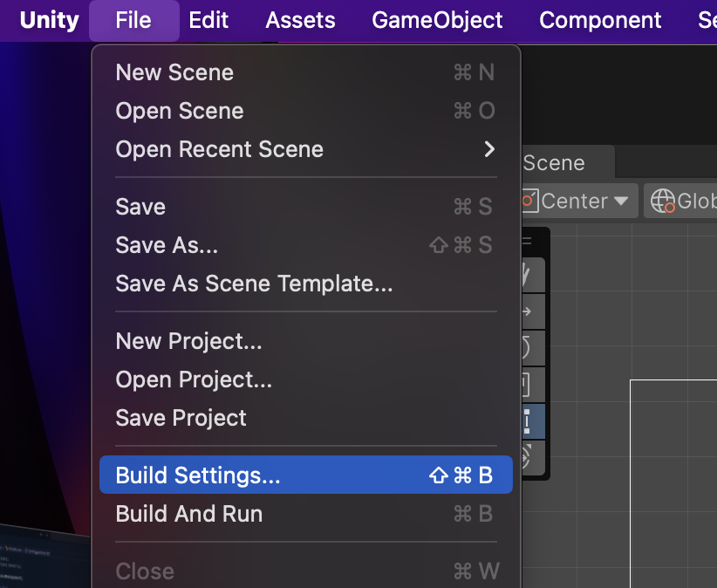Grab the tools overlay drag handle
717x588 pixels.
[x=529, y=240]
